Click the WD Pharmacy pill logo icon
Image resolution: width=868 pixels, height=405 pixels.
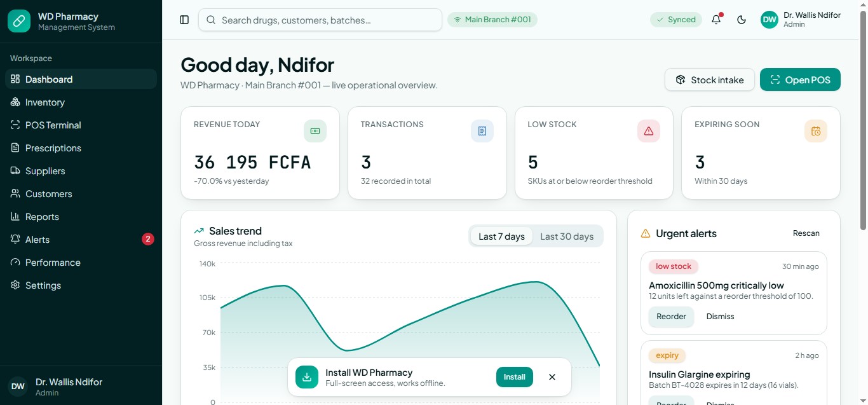(x=19, y=21)
